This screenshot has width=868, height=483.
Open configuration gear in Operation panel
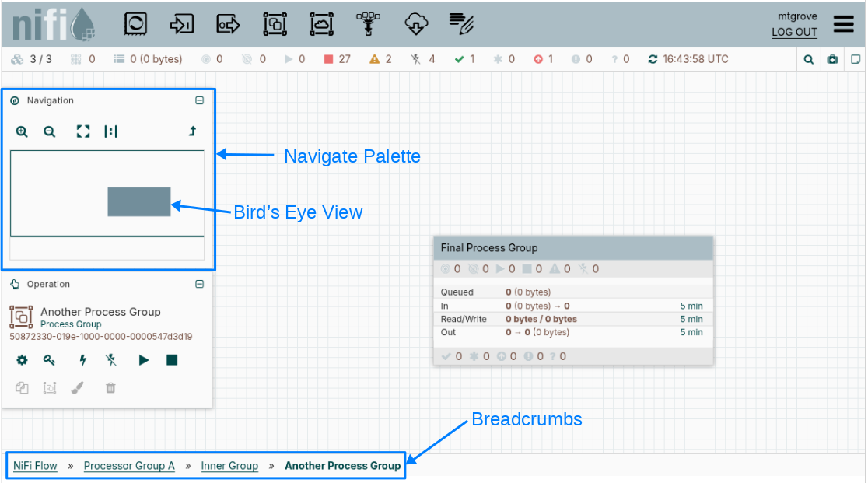click(x=22, y=360)
